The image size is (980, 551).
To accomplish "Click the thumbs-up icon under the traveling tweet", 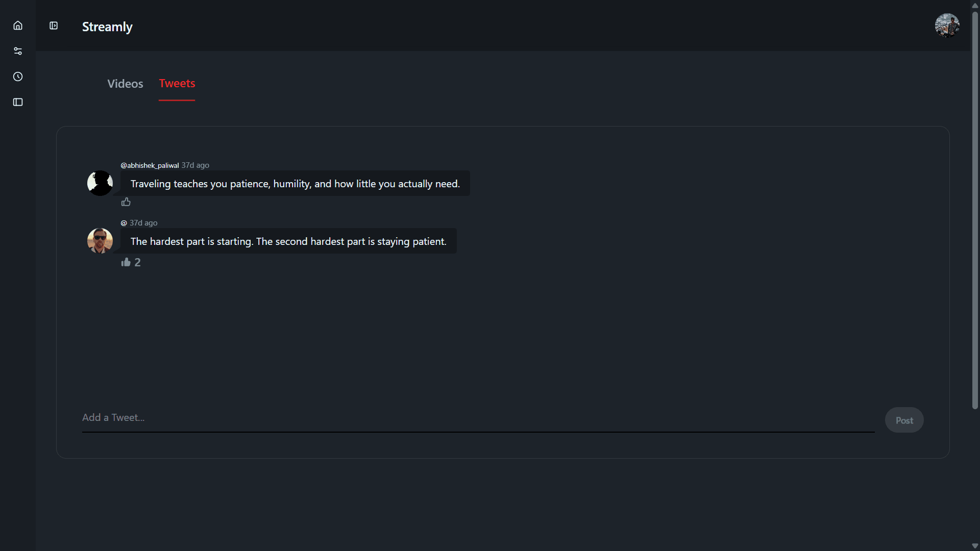I will point(126,202).
